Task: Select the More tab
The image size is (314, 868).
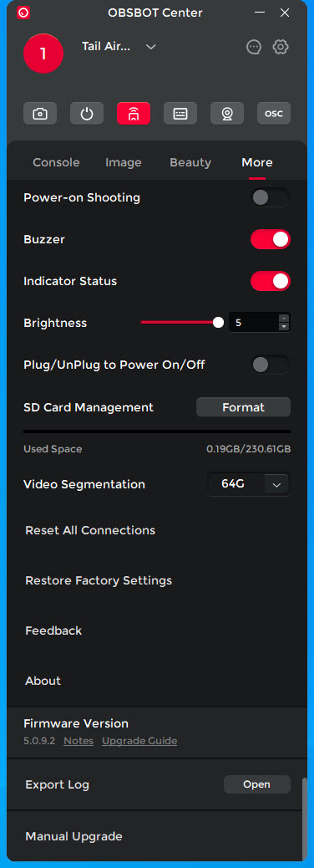Action: [257, 162]
